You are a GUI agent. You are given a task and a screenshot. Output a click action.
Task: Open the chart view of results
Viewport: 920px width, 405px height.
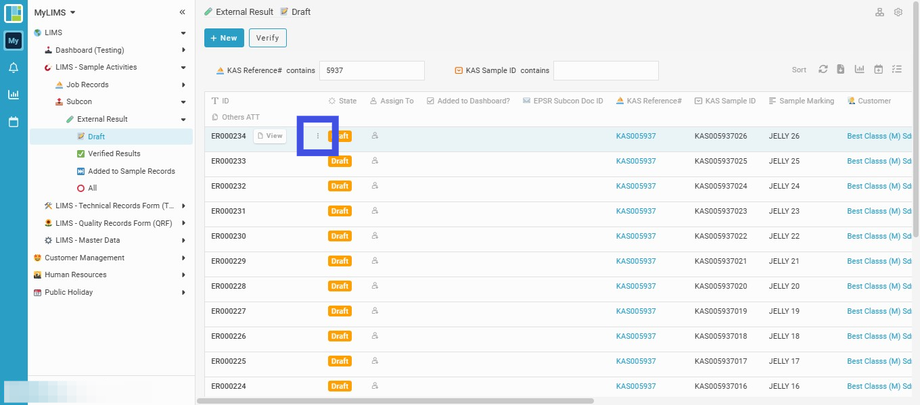click(x=860, y=69)
